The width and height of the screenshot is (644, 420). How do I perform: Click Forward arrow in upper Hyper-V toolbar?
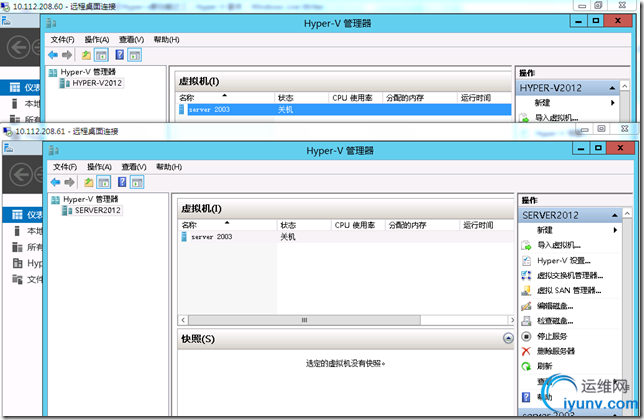tap(67, 55)
